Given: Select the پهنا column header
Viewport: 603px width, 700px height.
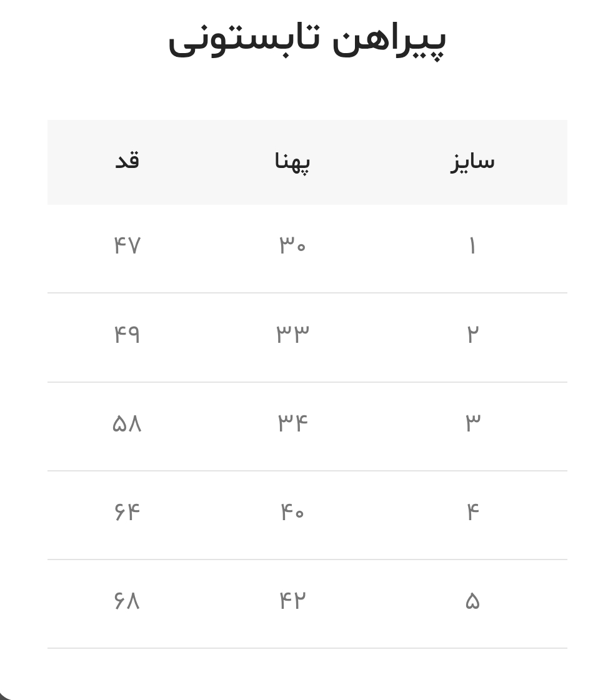Looking at the screenshot, I should pos(292,162).
